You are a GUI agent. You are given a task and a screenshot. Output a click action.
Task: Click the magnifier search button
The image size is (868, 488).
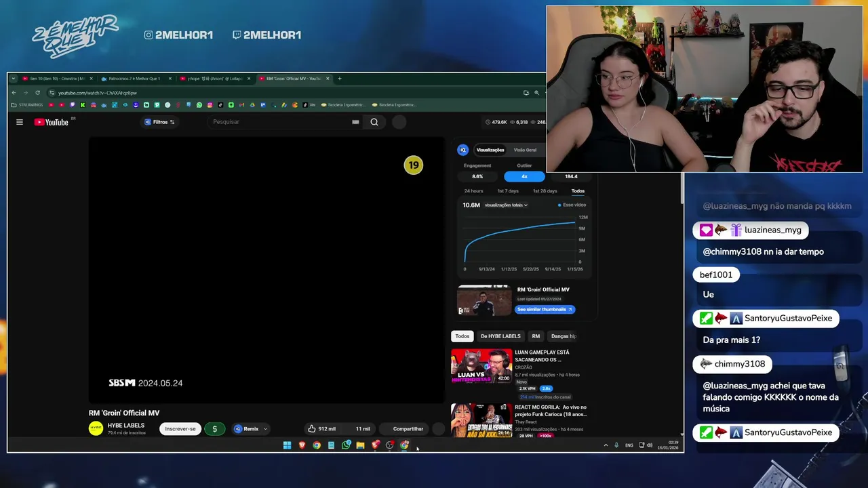click(374, 122)
